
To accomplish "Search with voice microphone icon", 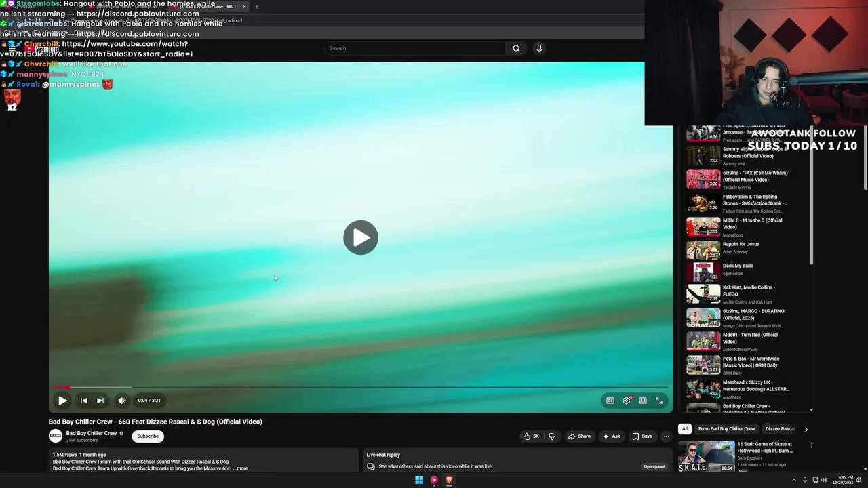I will 539,48.
